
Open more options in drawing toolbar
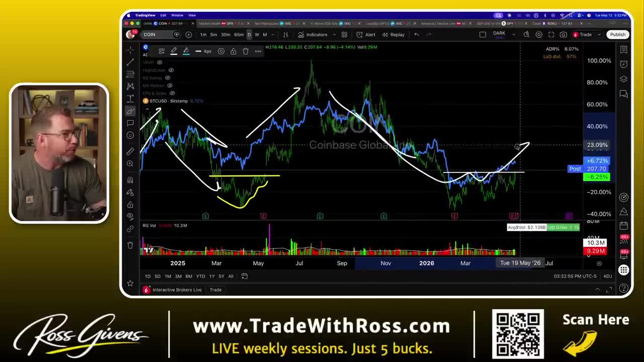tap(258, 51)
